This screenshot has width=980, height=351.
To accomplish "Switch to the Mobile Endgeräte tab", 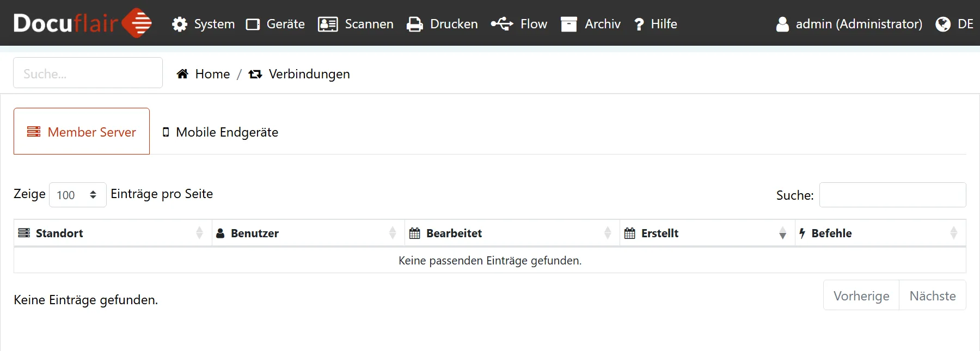I will pos(220,132).
